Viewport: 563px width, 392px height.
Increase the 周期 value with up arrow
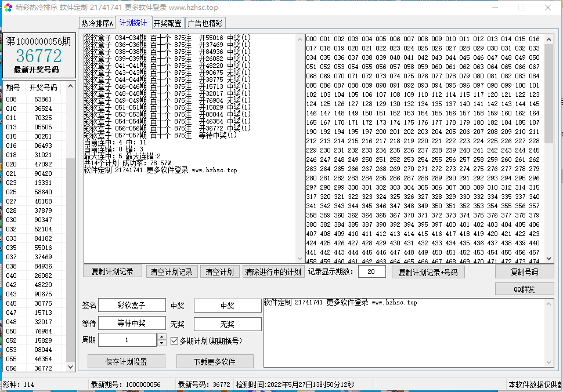click(161, 337)
